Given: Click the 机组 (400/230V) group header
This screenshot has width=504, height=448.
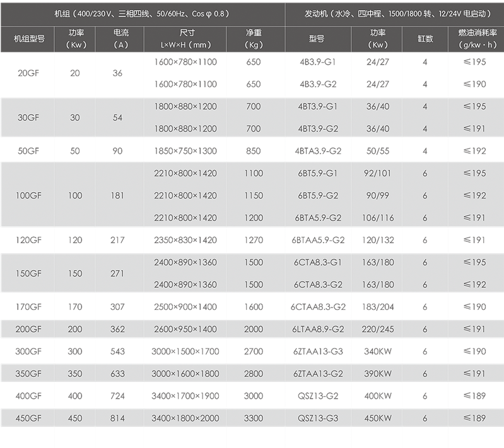Looking at the screenshot, I should 142,13.
